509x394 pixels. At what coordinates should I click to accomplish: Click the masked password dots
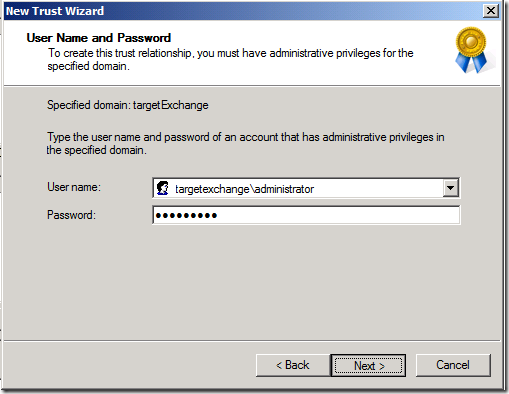(186, 216)
